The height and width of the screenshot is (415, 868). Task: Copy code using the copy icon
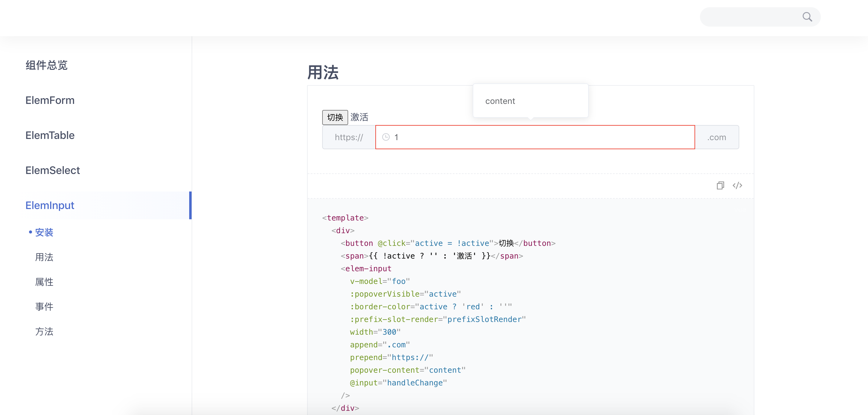pyautogui.click(x=720, y=185)
